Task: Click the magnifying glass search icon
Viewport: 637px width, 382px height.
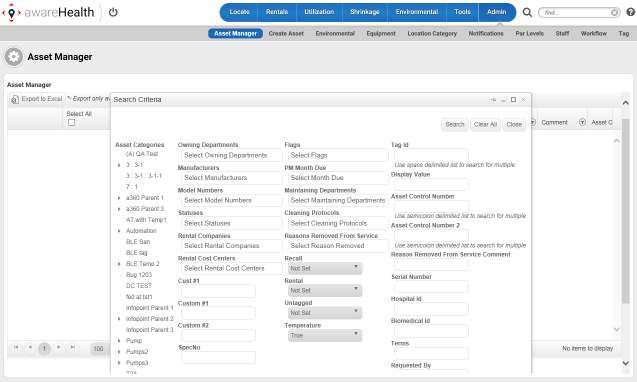Action: pos(527,12)
